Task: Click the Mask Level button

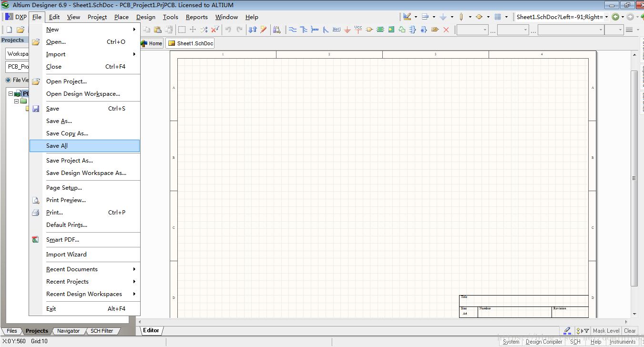Action: [606, 331]
